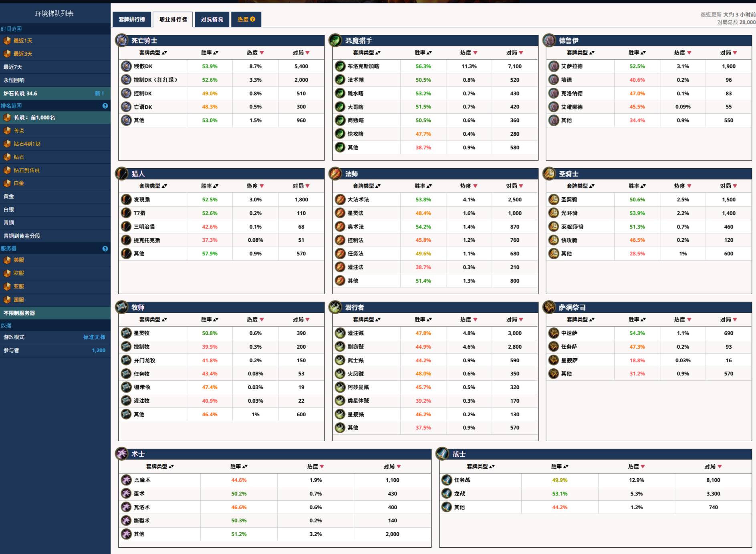Choose the 国服 server filter

click(x=19, y=300)
